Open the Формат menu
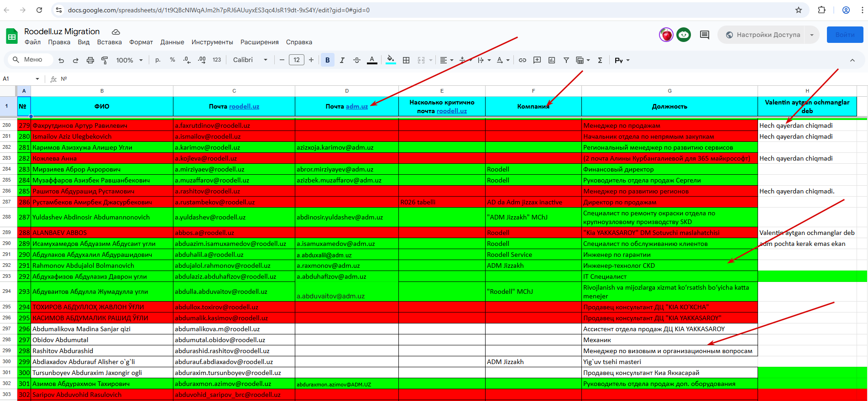 [x=141, y=42]
